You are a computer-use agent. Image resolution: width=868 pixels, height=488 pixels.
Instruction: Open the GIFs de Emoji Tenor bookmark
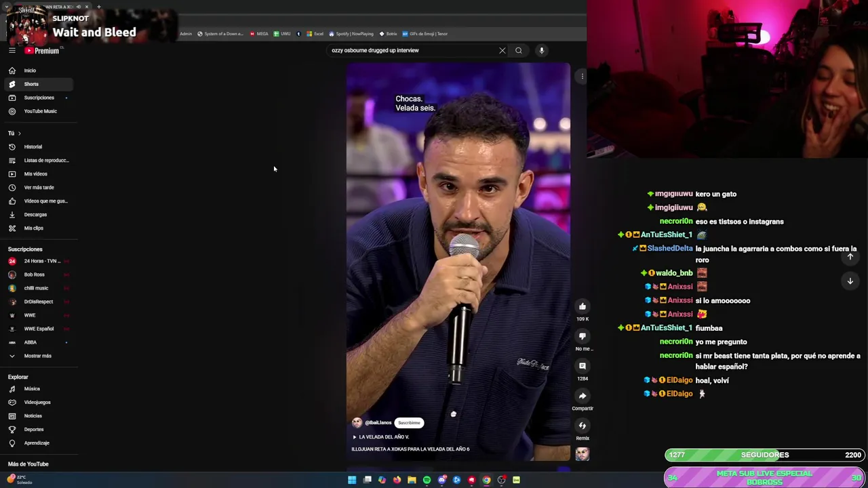(x=425, y=34)
